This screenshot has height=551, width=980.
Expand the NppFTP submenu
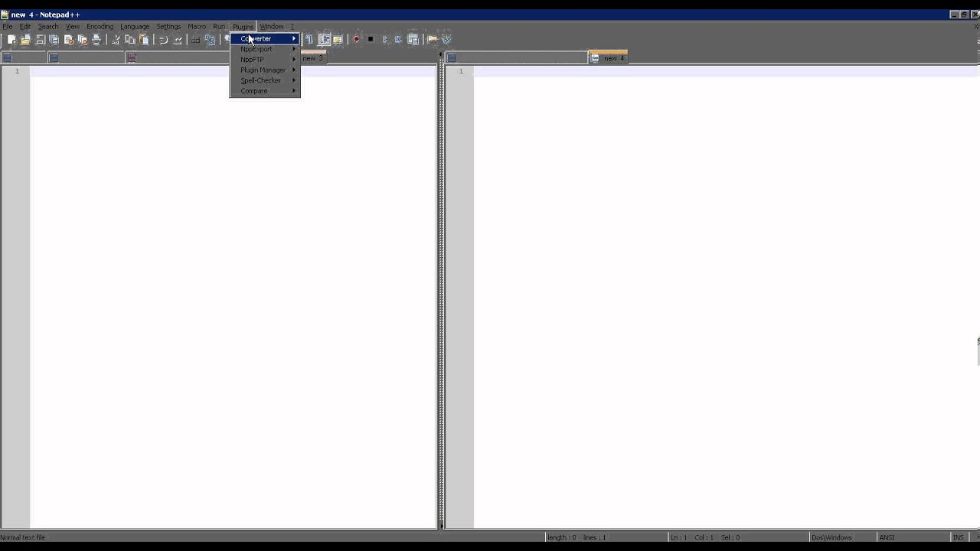[x=265, y=60]
